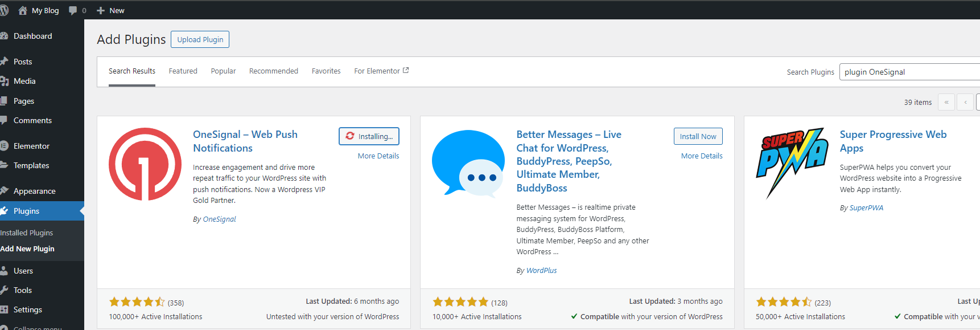
Task: Click My Blog site name
Action: pyautogui.click(x=46, y=10)
